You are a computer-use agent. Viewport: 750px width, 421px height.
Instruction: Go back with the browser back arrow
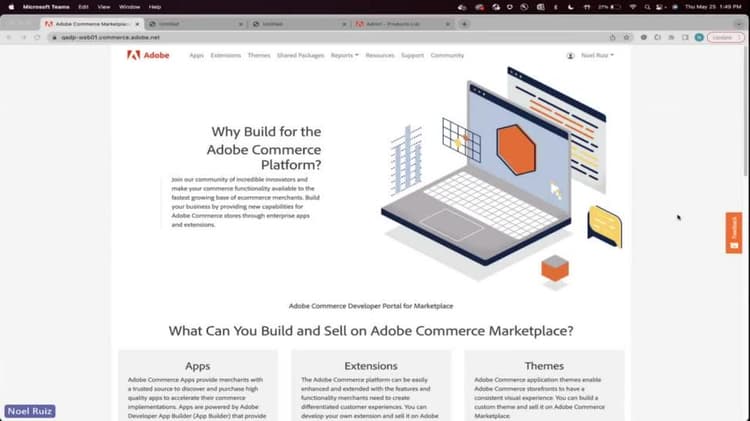click(9, 37)
